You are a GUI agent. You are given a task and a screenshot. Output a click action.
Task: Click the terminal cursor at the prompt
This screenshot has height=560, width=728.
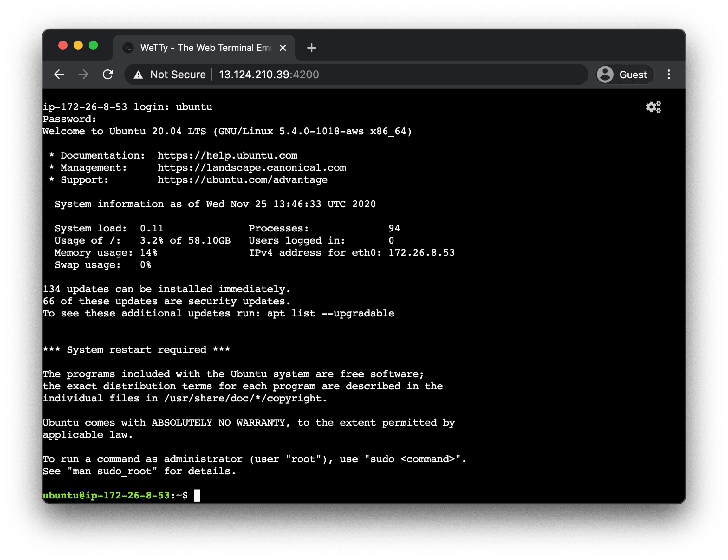pos(197,495)
